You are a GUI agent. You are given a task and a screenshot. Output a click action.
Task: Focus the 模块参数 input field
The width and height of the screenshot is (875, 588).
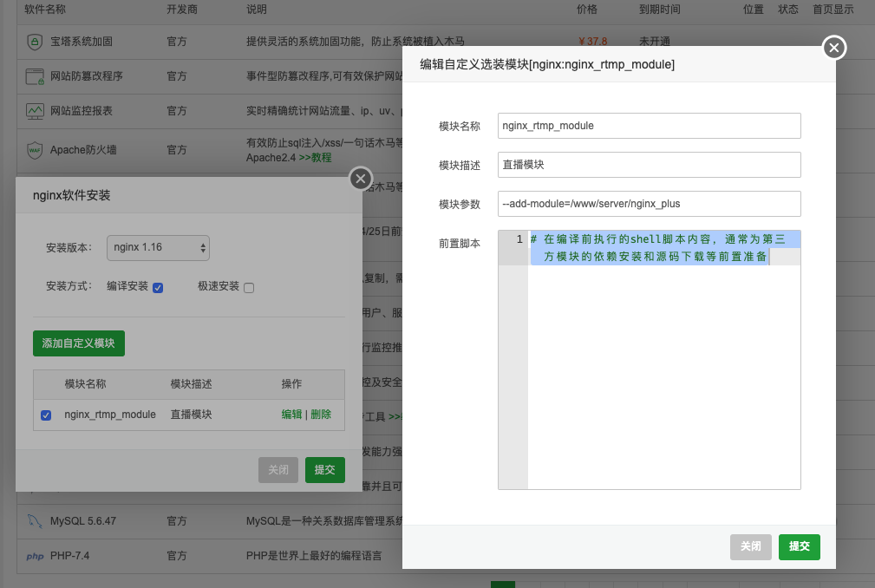(649, 204)
